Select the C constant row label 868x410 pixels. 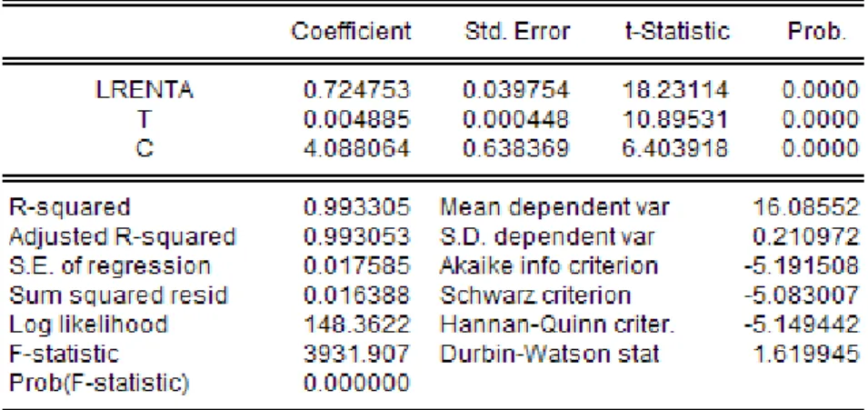tap(145, 148)
